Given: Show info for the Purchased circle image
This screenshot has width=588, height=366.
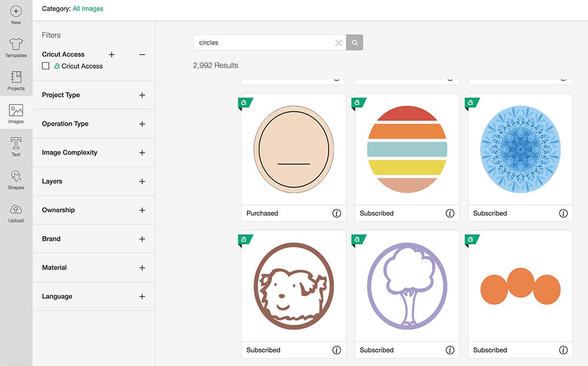Looking at the screenshot, I should coord(336,213).
